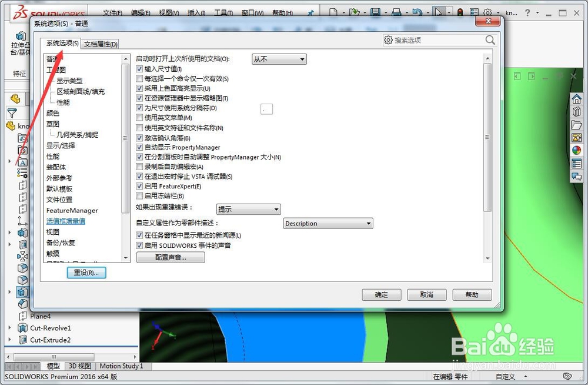
Task: Enable 使用英文特征和文件名称 checkbox
Action: pyautogui.click(x=139, y=128)
